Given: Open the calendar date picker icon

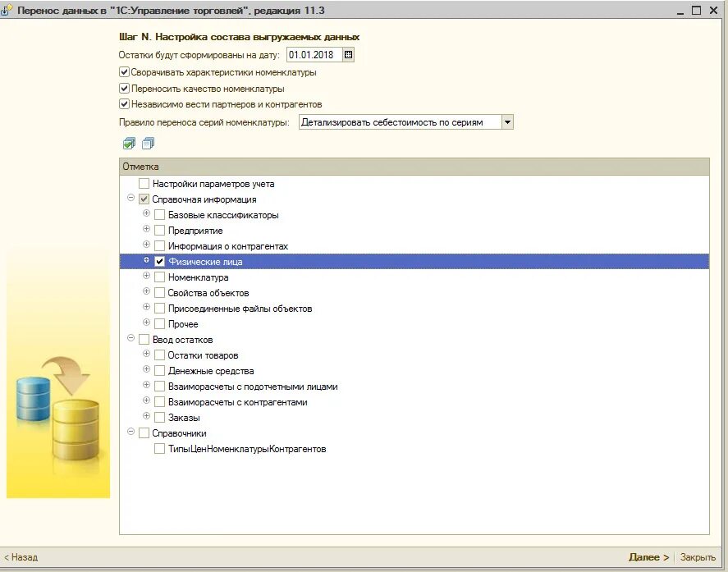Looking at the screenshot, I should pos(348,55).
